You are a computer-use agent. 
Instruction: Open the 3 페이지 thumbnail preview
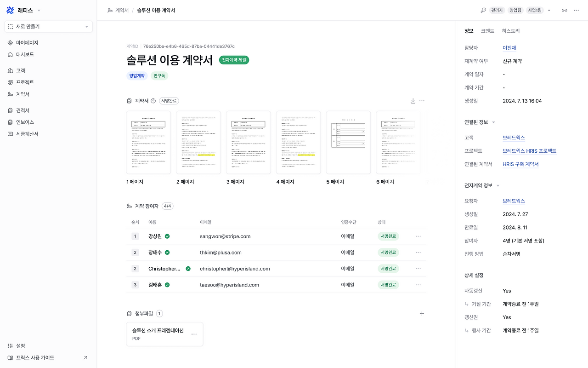[248, 142]
